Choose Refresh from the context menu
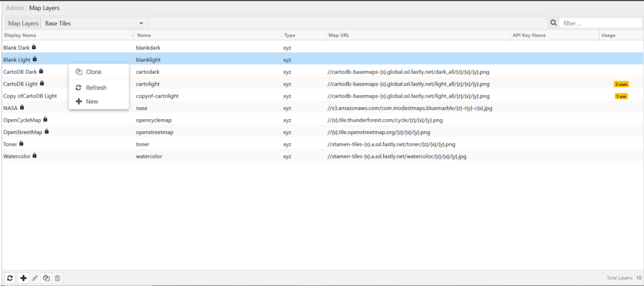644x286 pixels. point(99,88)
